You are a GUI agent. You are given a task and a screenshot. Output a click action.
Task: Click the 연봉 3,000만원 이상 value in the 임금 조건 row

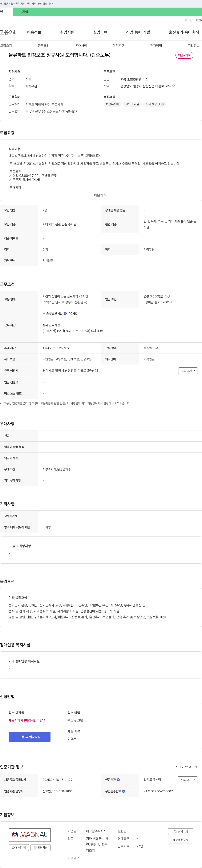157,297
